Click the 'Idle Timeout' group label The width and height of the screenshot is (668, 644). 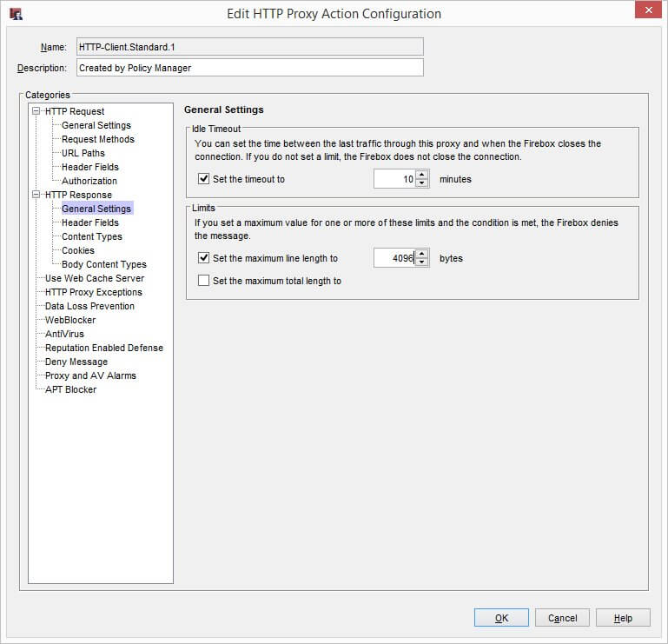[x=216, y=129]
